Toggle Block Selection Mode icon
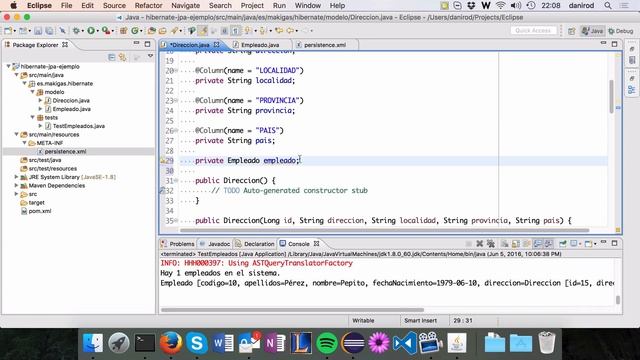The width and height of the screenshot is (640, 360). tap(224, 31)
